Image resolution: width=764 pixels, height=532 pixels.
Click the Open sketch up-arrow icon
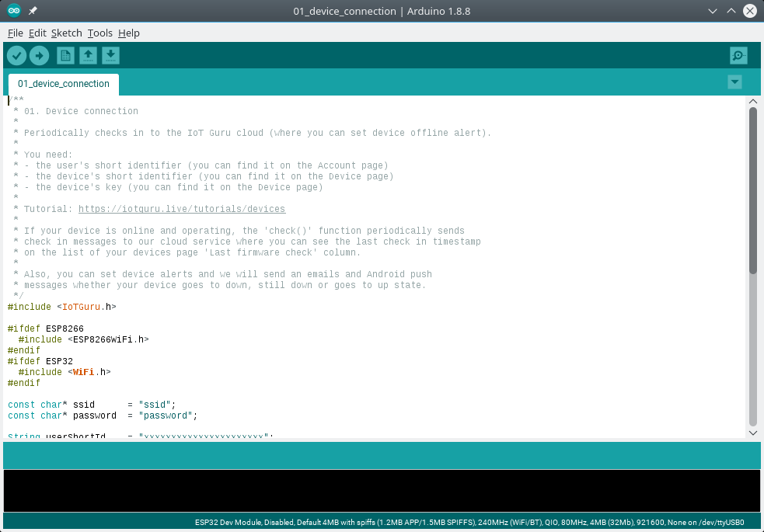(89, 56)
